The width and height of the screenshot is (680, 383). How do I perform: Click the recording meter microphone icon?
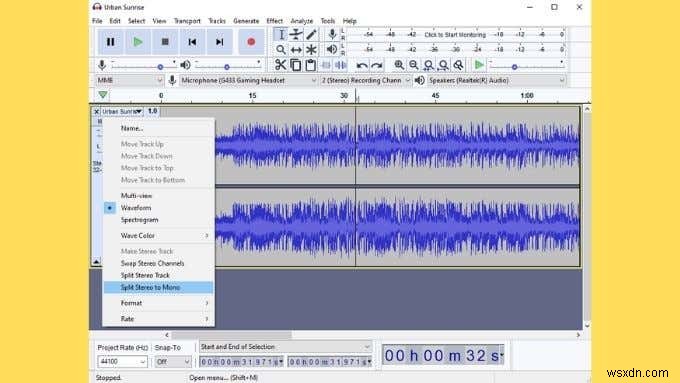pos(332,34)
